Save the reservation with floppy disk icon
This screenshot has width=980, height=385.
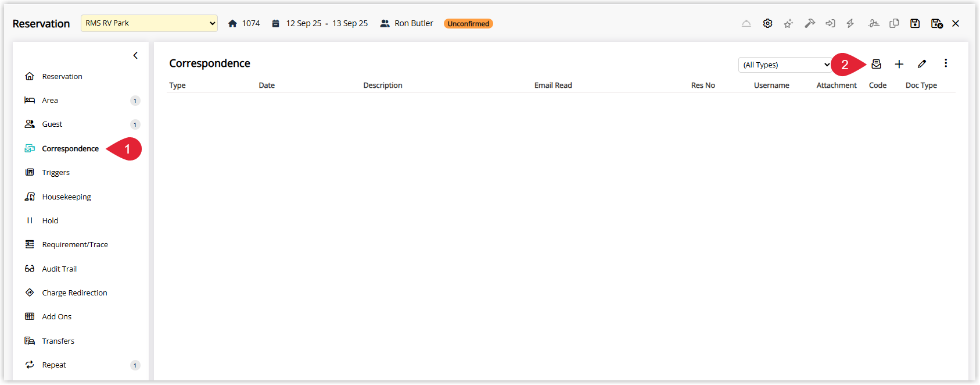pos(915,24)
